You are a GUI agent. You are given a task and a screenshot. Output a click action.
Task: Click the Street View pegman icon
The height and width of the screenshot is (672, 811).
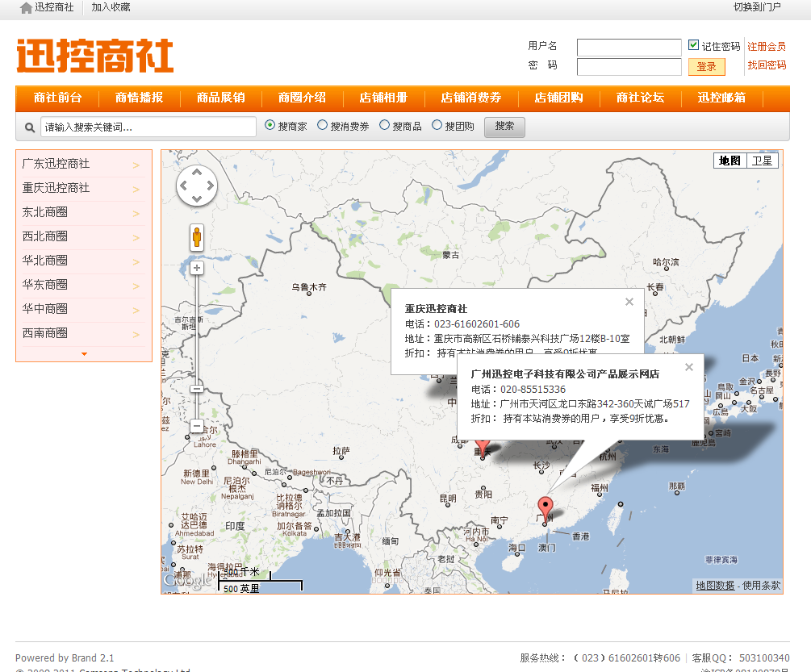click(197, 238)
